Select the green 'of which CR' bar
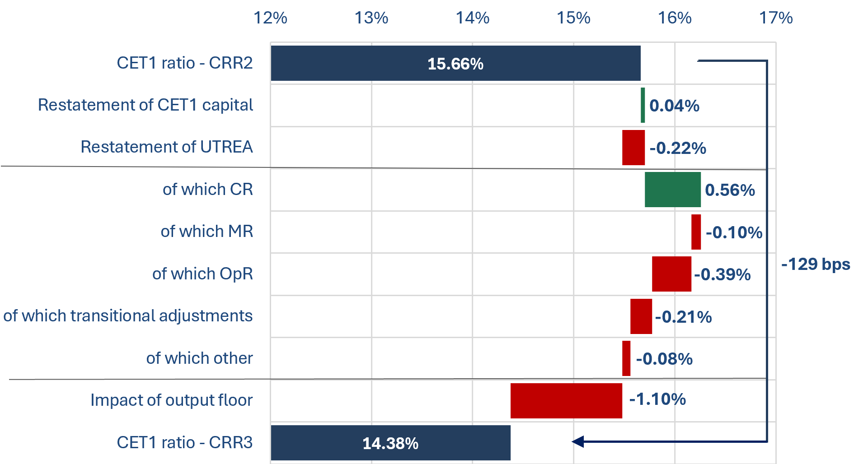Viewport: 868px width, 464px height. click(672, 190)
